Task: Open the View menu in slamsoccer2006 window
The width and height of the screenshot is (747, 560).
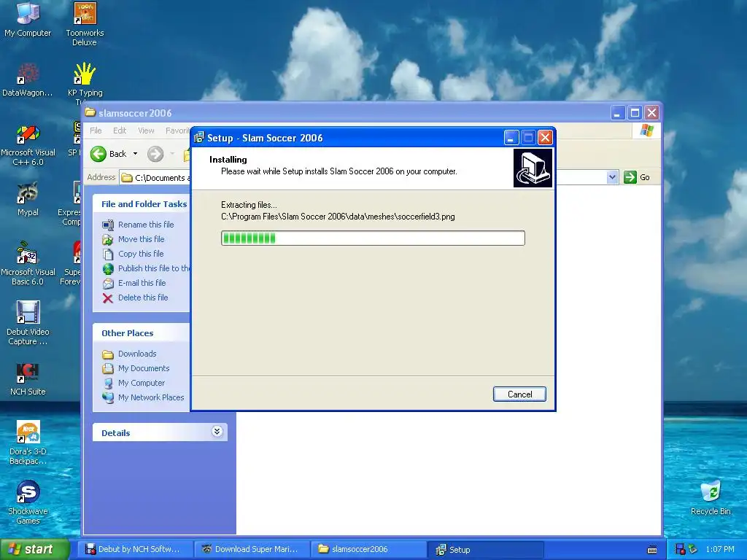Action: point(146,131)
